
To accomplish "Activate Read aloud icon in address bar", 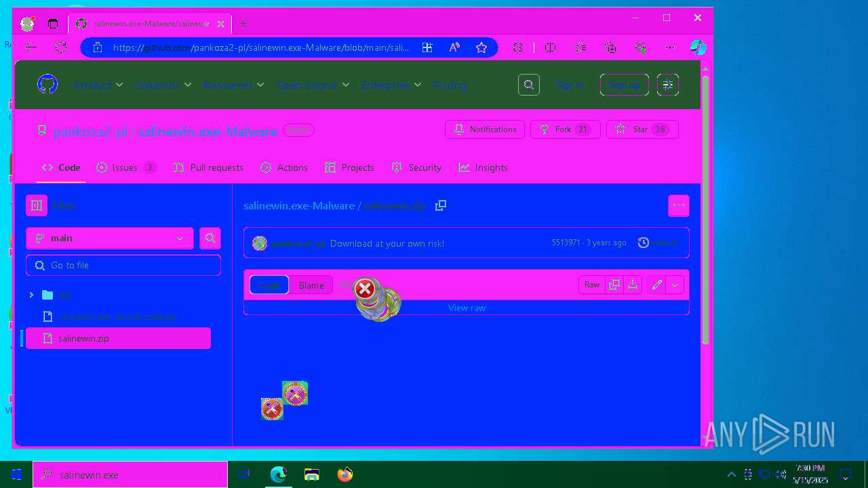I will pyautogui.click(x=454, y=47).
